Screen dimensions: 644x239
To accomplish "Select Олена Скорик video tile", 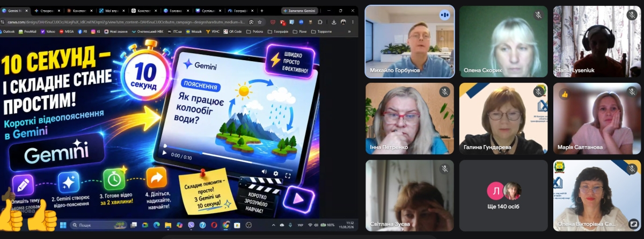I will [503, 42].
